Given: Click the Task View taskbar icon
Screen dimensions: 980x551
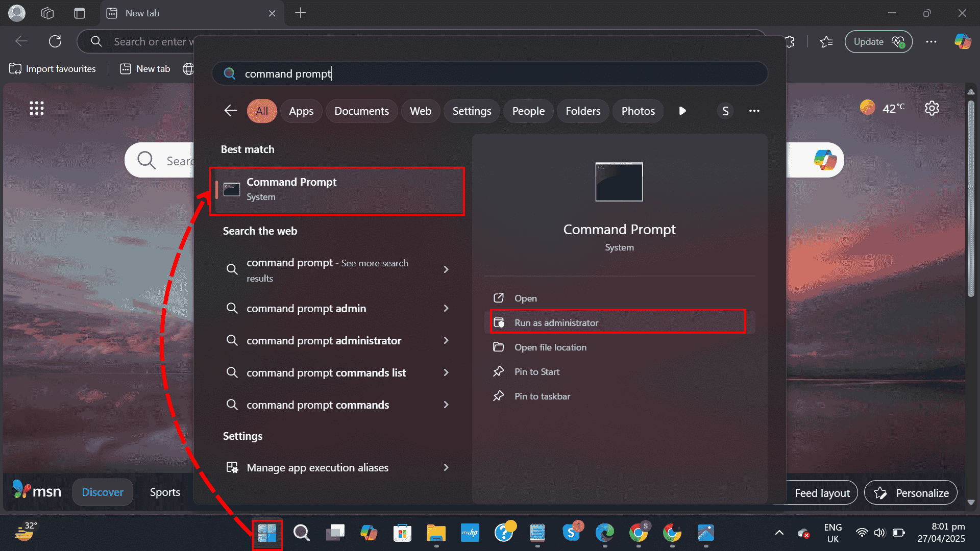Looking at the screenshot, I should tap(335, 533).
